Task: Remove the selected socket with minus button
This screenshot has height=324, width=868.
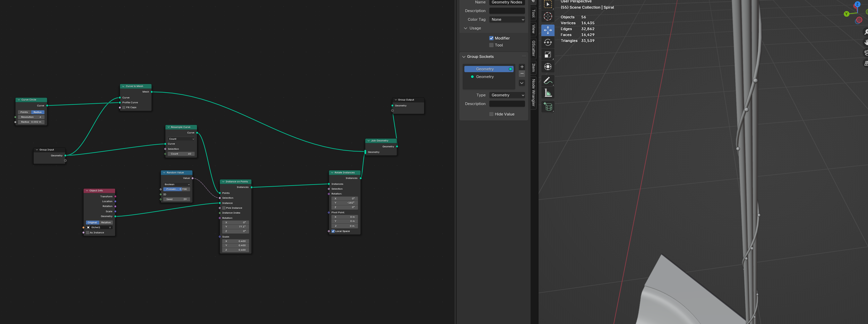Action: pyautogui.click(x=522, y=74)
